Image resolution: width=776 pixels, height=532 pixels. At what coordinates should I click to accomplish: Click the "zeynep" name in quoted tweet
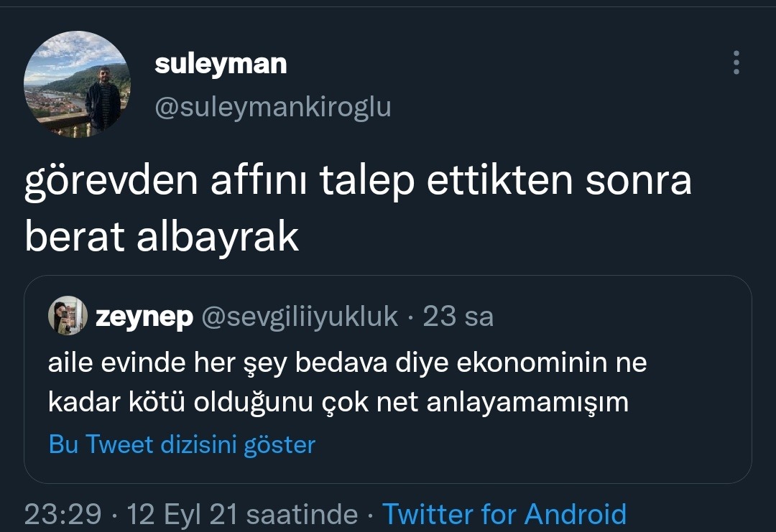tap(144, 317)
